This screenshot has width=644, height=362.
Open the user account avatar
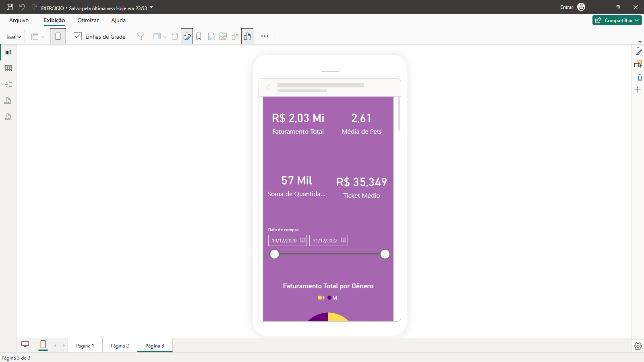(581, 7)
